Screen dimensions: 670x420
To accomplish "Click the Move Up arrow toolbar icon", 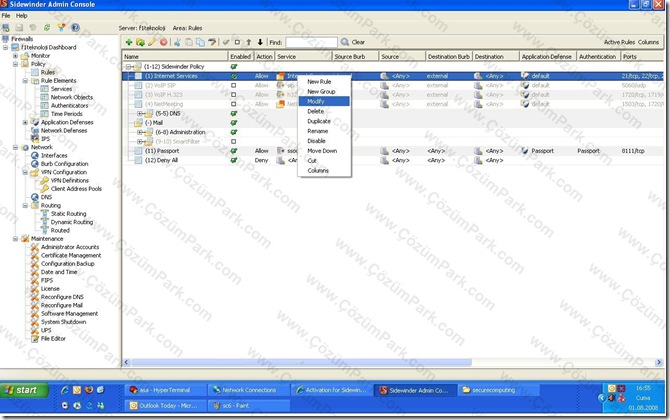I will 249,42.
